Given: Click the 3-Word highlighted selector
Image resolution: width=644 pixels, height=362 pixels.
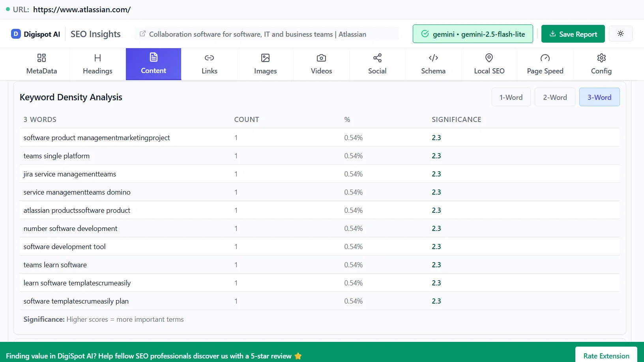Looking at the screenshot, I should click(x=599, y=97).
